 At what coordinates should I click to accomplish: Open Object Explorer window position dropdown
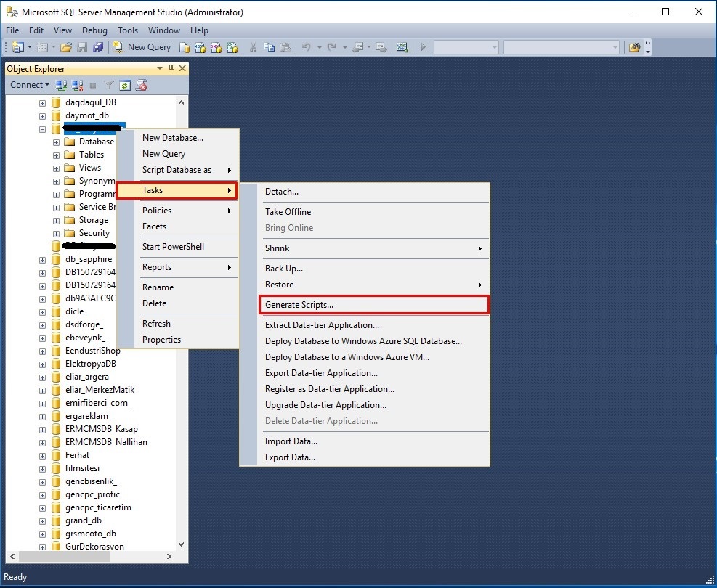click(x=160, y=68)
